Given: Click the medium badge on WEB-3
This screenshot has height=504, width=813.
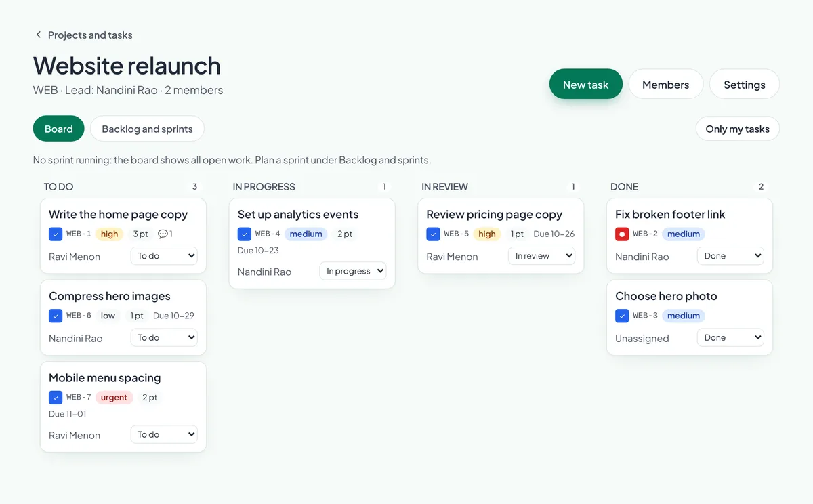Looking at the screenshot, I should coord(684,316).
